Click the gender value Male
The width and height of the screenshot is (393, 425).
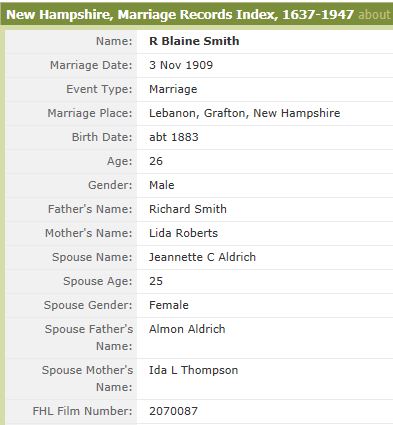[x=162, y=185]
